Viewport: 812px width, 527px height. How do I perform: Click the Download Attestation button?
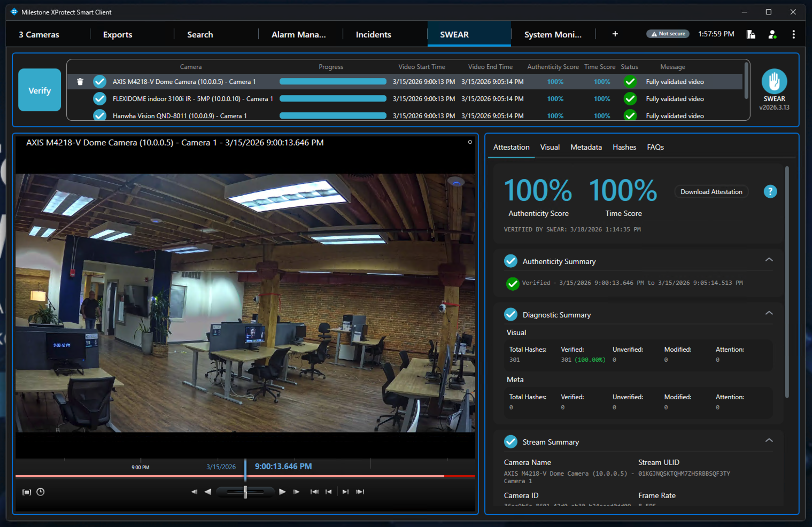(x=711, y=192)
